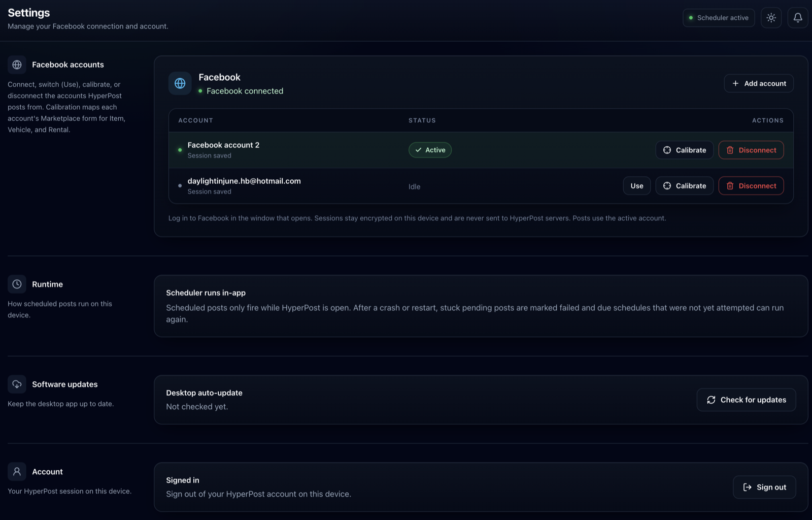Click the Settings page title
Image resolution: width=812 pixels, height=520 pixels.
pyautogui.click(x=29, y=13)
